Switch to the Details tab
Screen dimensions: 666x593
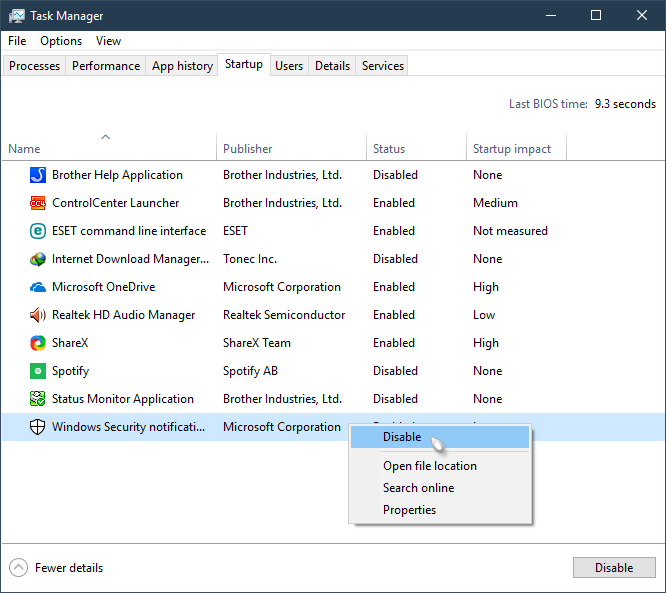[x=332, y=66]
